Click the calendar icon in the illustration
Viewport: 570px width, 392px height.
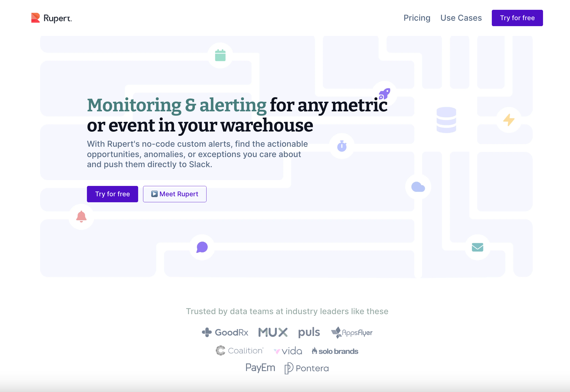click(x=221, y=56)
